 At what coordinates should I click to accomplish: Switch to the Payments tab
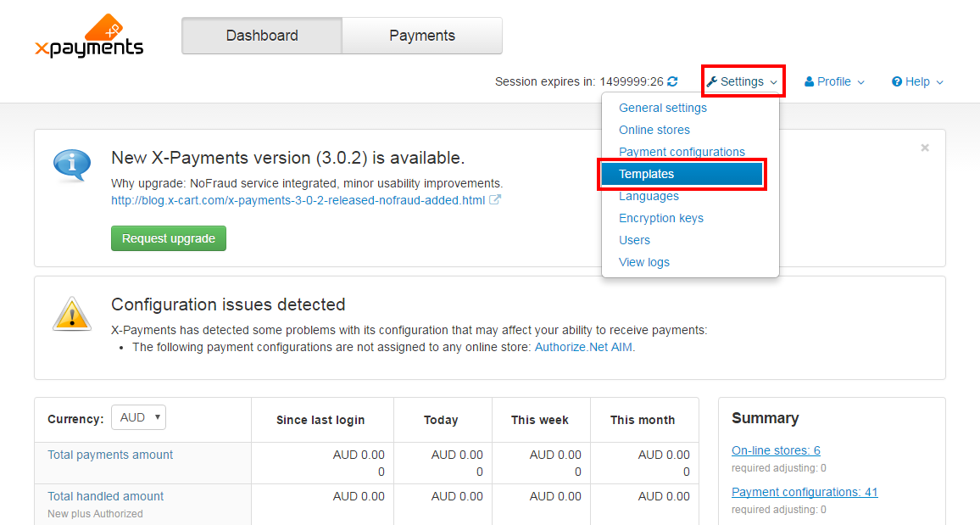pos(422,36)
